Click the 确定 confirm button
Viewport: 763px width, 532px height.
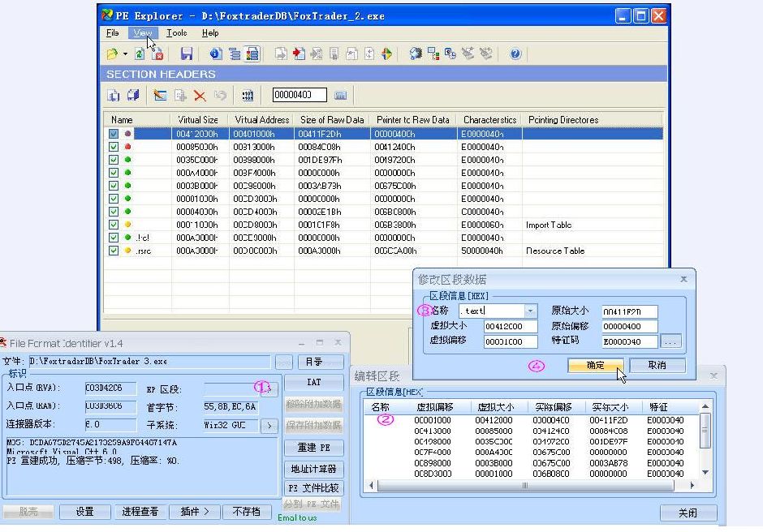595,365
